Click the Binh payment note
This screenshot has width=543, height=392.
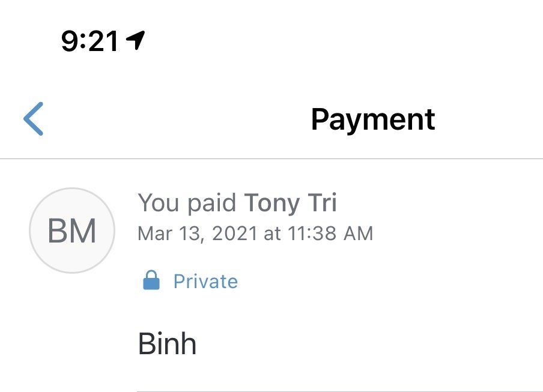tap(167, 344)
